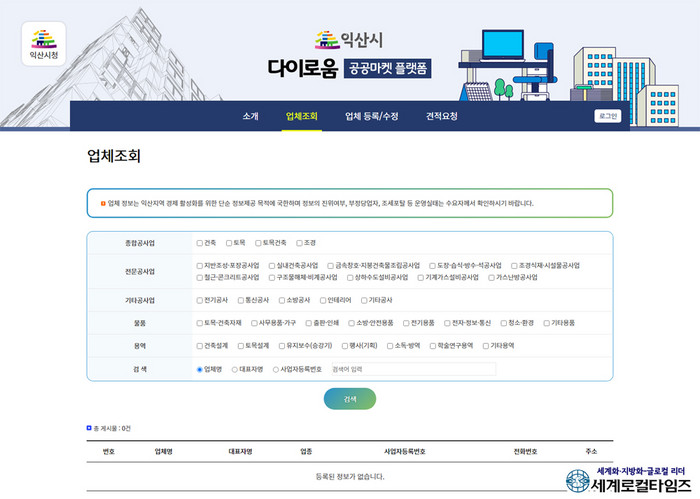Open the 소개 menu item

pos(250,116)
